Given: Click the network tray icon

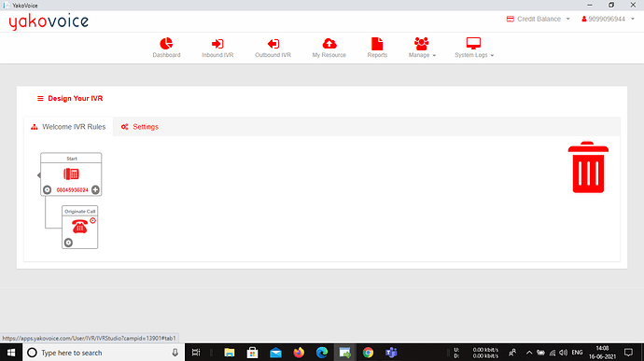Looking at the screenshot, I should 553,353.
